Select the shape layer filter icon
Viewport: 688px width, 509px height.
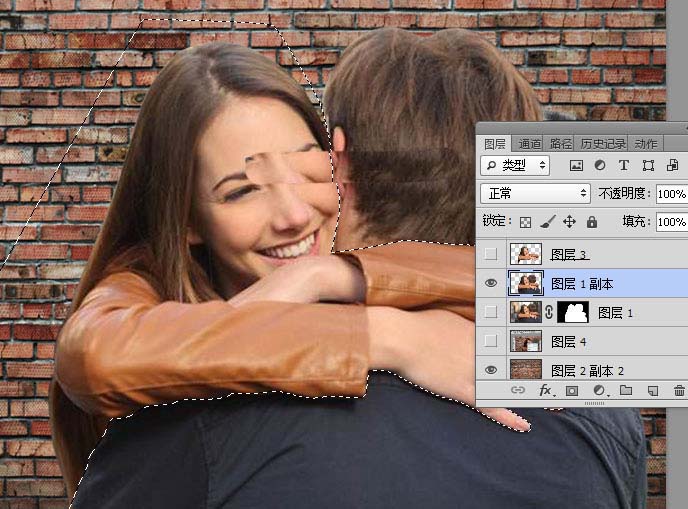648,165
